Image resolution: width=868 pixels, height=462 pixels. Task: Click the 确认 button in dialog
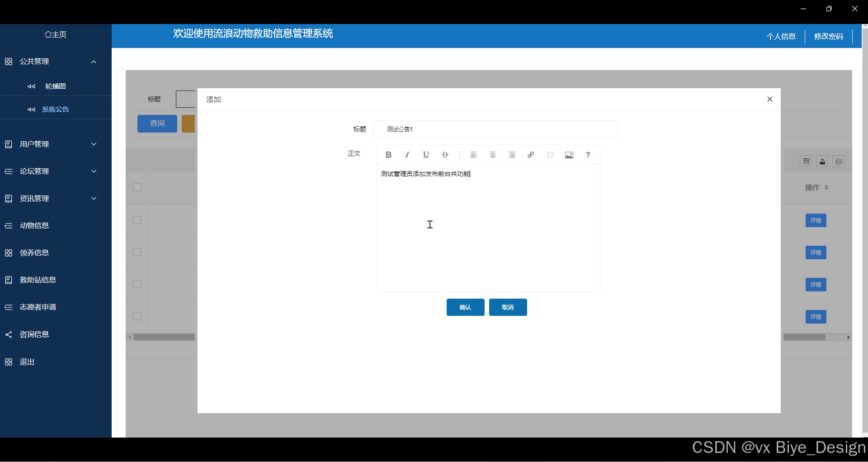pos(465,307)
